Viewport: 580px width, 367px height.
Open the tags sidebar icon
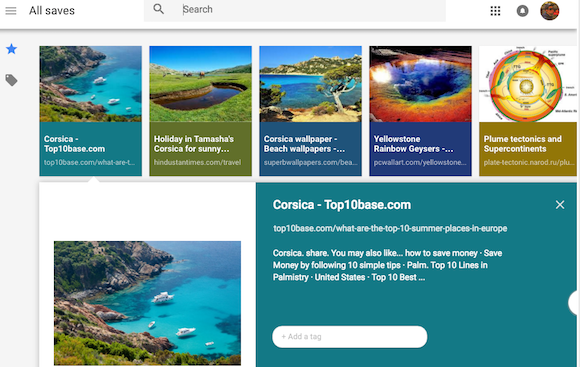[11, 80]
